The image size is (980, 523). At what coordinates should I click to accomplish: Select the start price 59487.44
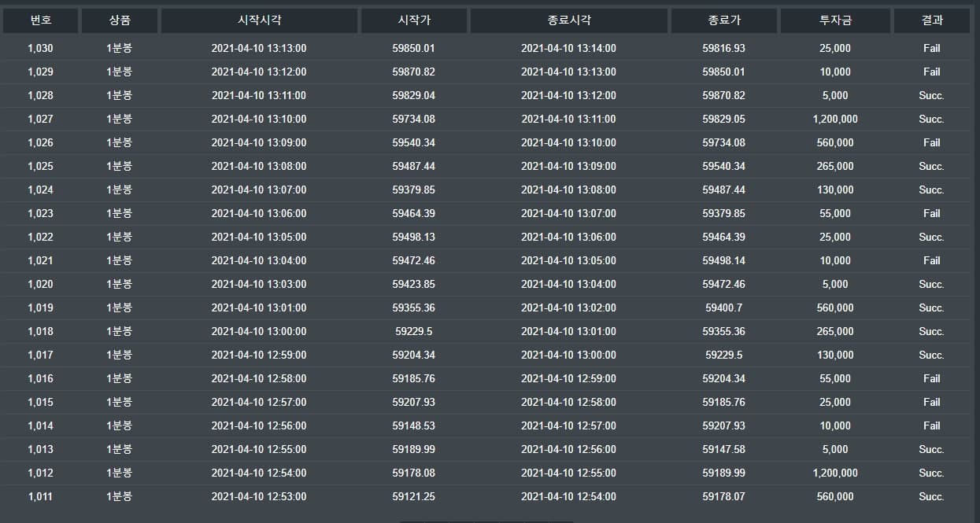(x=414, y=166)
